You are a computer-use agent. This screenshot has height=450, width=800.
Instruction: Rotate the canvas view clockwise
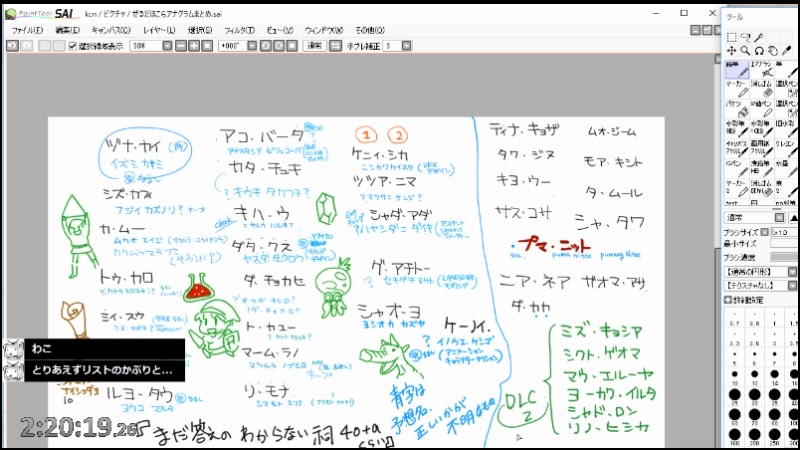coord(279,46)
